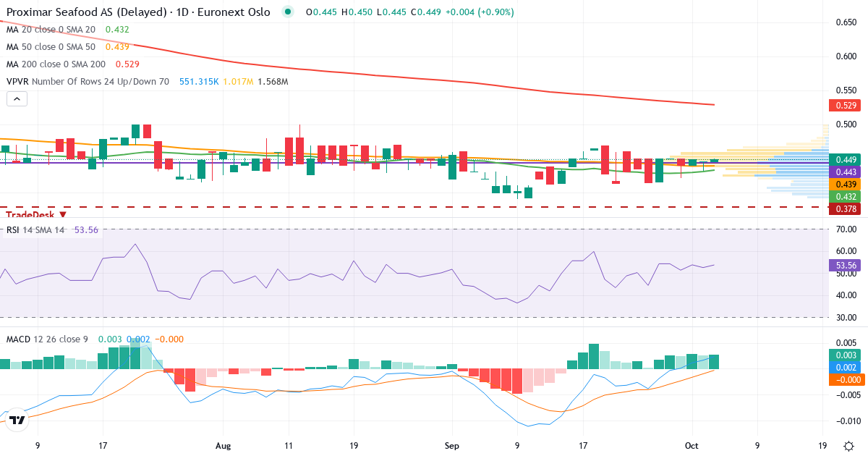
Task: Select the Proximar Seafood AS symbol title
Action: tap(138, 12)
